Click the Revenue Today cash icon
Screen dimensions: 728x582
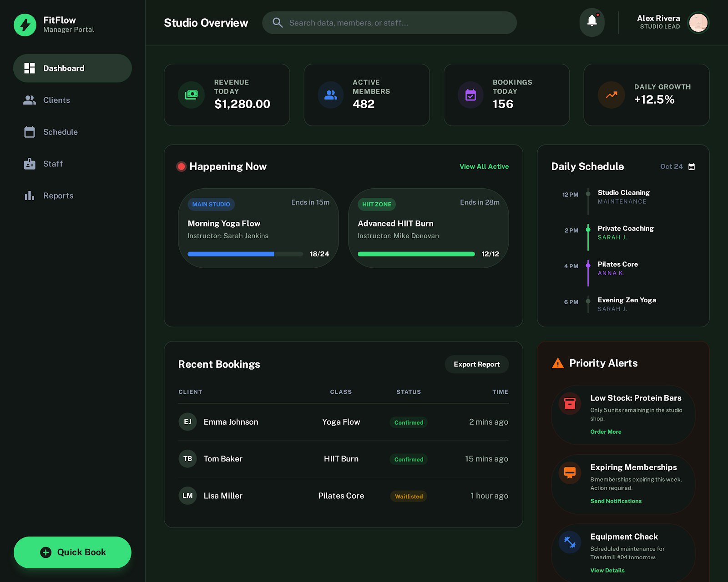(x=192, y=95)
